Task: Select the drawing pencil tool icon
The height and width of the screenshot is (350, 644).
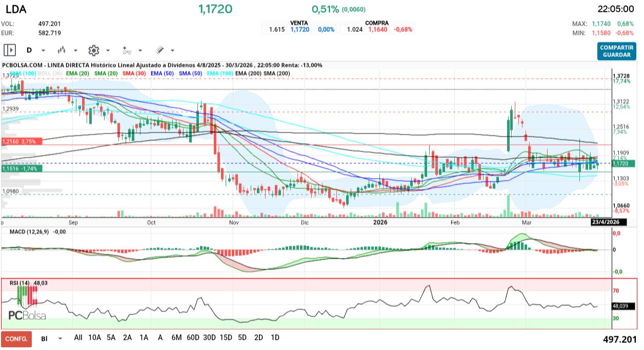Action: [x=159, y=50]
